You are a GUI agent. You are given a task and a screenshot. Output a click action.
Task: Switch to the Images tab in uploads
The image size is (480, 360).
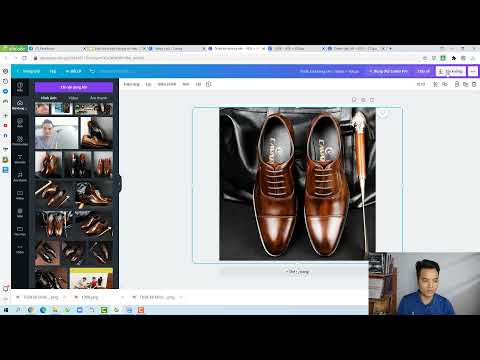pyautogui.click(x=49, y=98)
